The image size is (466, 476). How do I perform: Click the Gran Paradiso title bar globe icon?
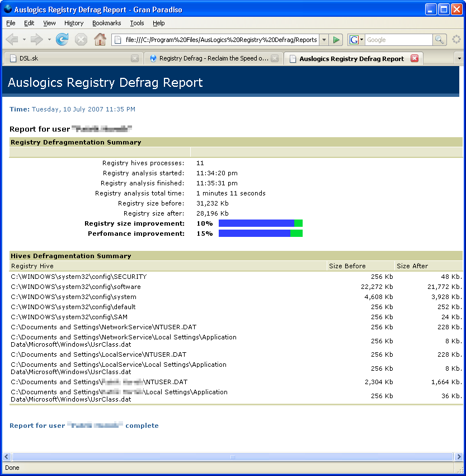[x=8, y=9]
